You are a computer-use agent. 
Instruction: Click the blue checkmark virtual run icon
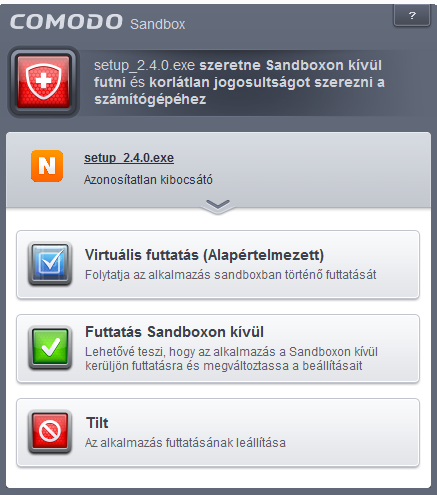pyautogui.click(x=50, y=264)
